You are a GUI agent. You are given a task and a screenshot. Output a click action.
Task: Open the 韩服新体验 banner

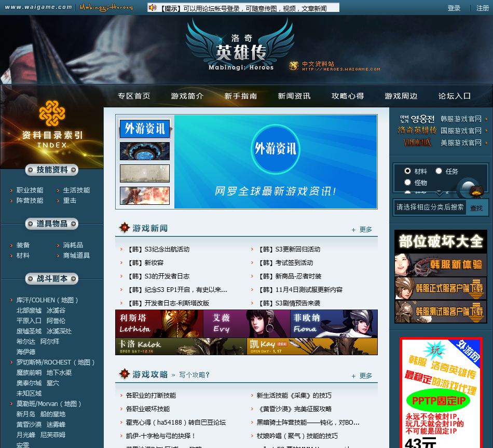[x=441, y=265]
